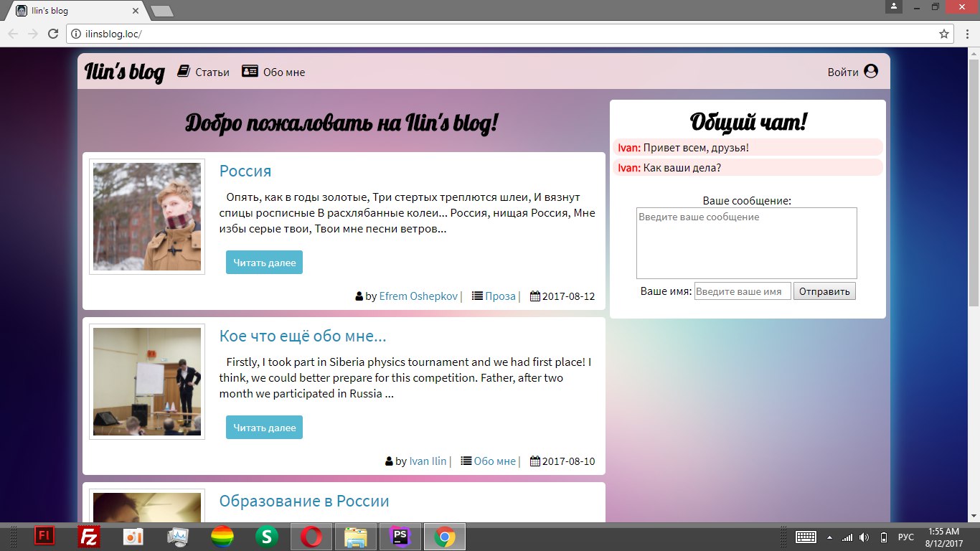980x551 pixels.
Task: Click the browser Forward arrow
Action: click(33, 34)
